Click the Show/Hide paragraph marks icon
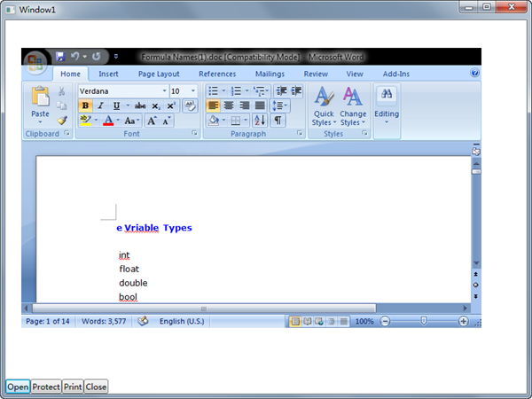 [x=278, y=120]
